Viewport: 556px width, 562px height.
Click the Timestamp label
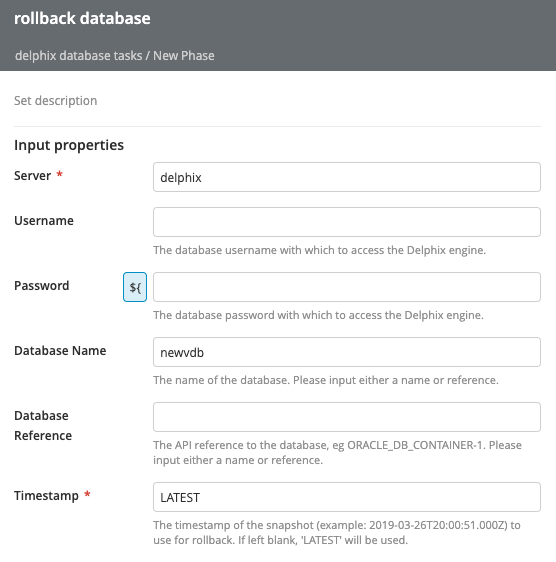46,496
